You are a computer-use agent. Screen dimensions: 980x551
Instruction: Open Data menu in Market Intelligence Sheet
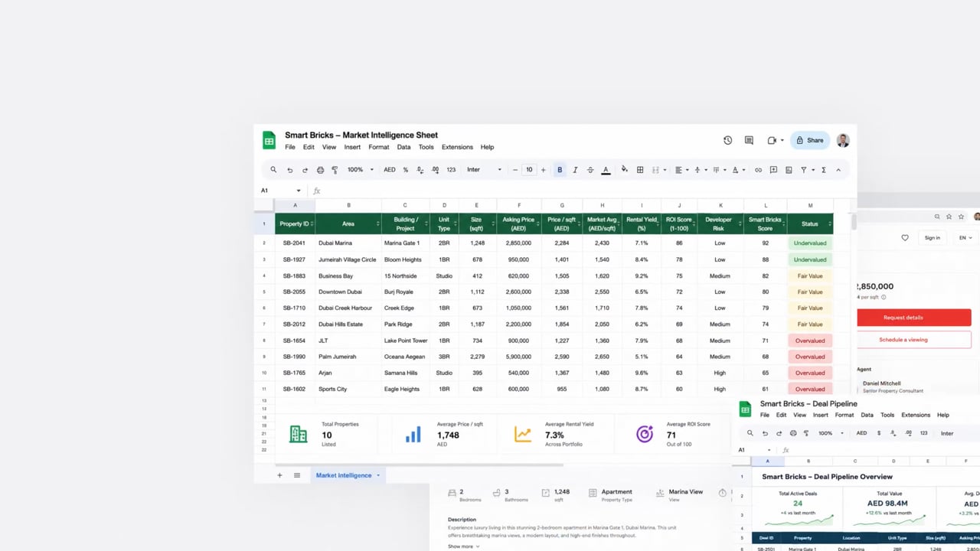coord(403,147)
